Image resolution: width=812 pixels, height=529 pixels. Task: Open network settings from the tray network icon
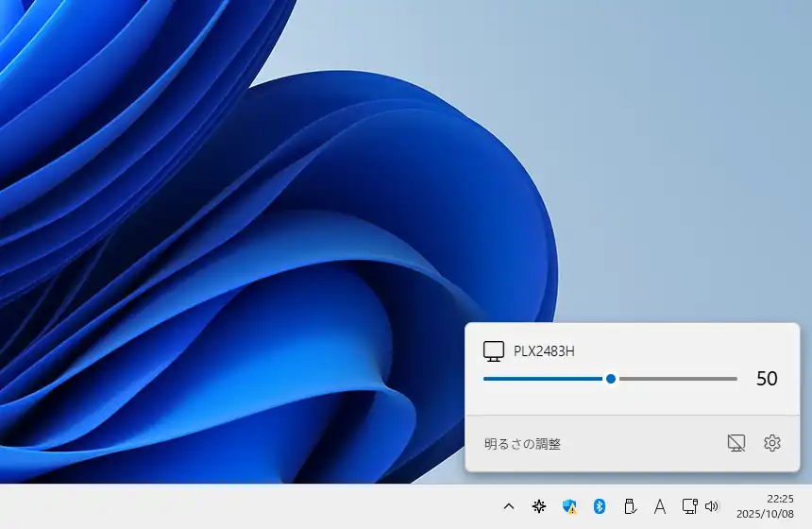pos(689,506)
